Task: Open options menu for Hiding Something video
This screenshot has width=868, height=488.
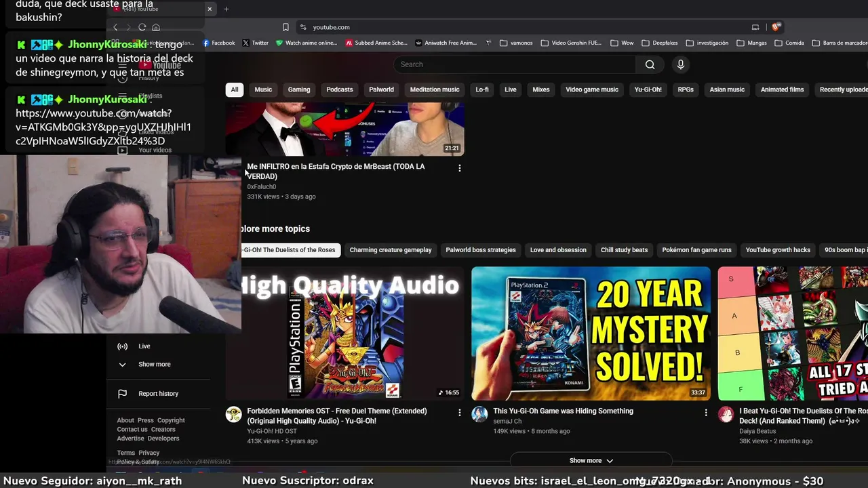Action: 706,413
